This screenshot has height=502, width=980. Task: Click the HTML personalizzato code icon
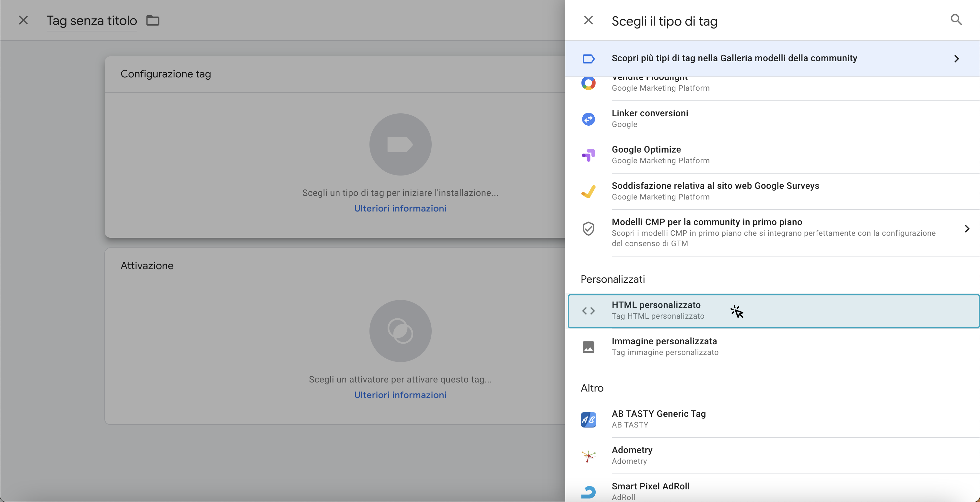[588, 311]
